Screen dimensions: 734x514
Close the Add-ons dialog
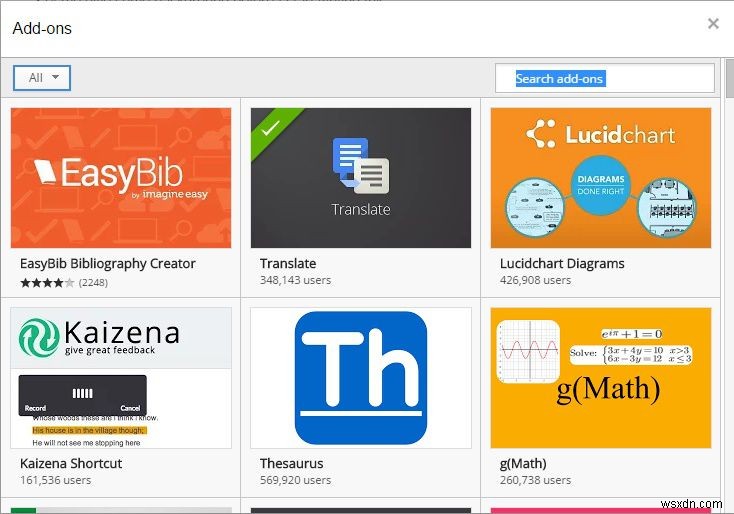[713, 24]
